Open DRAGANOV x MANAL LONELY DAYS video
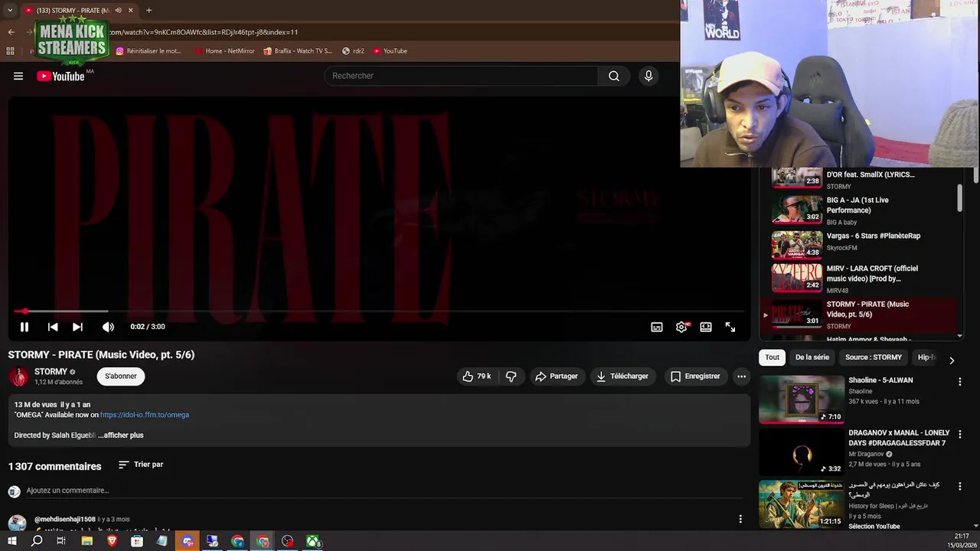 pyautogui.click(x=899, y=438)
